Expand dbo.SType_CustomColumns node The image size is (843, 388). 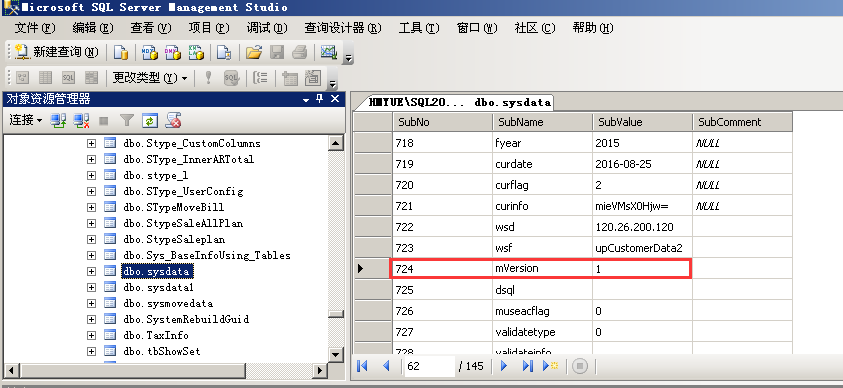click(91, 143)
